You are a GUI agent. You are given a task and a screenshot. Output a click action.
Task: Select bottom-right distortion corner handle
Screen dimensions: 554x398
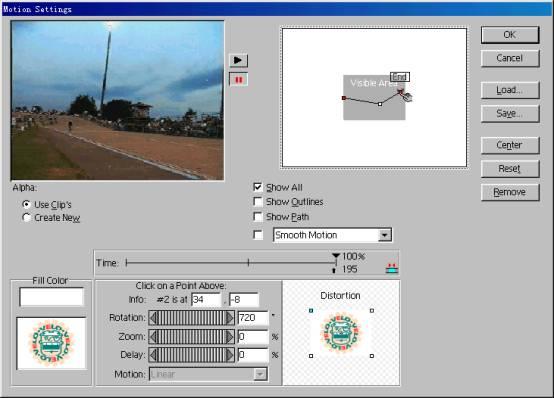372,356
